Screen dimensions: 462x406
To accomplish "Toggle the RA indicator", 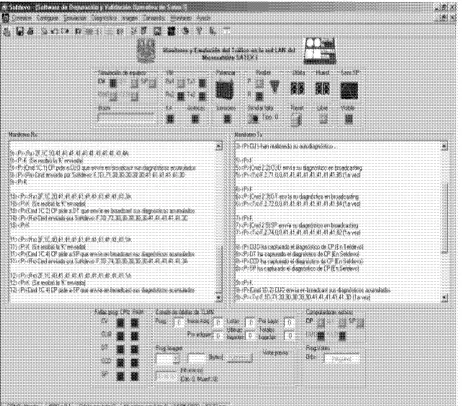I will point(170,119).
